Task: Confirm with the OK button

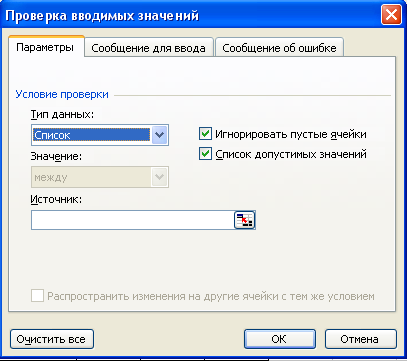Action: coord(280,339)
